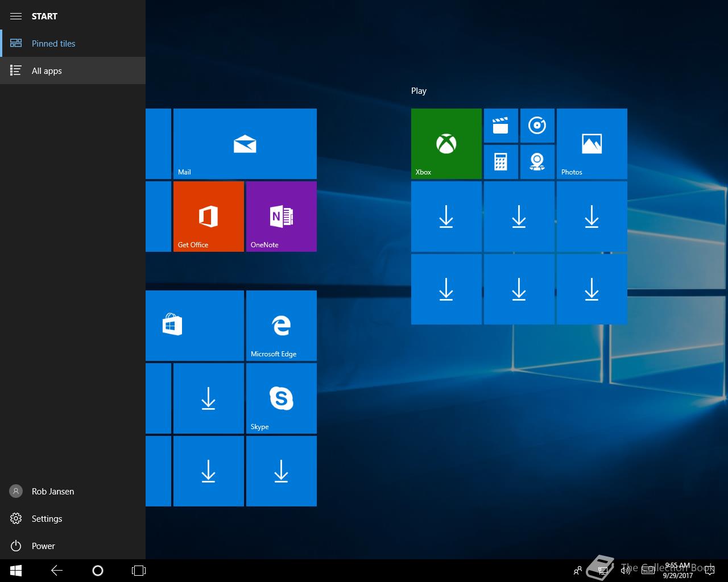
Task: Select download tile directly below Skype
Action: click(282, 471)
